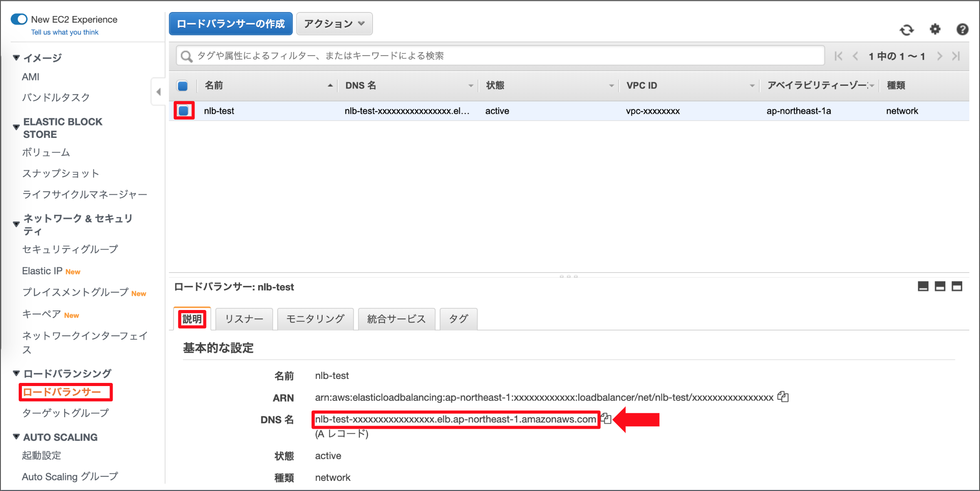Image resolution: width=980 pixels, height=491 pixels.
Task: Open AMI in sidebar
Action: pyautogui.click(x=31, y=77)
